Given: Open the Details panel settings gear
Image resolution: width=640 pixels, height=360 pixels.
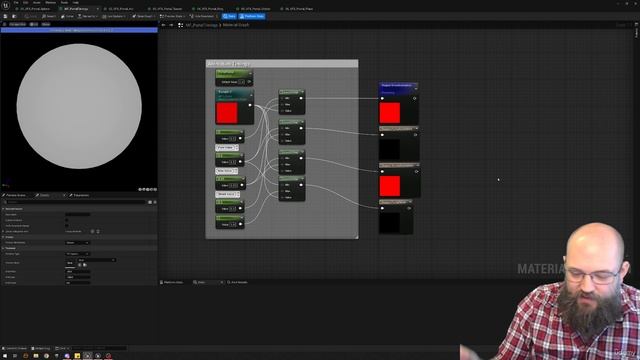Looking at the screenshot, I should [x=155, y=202].
